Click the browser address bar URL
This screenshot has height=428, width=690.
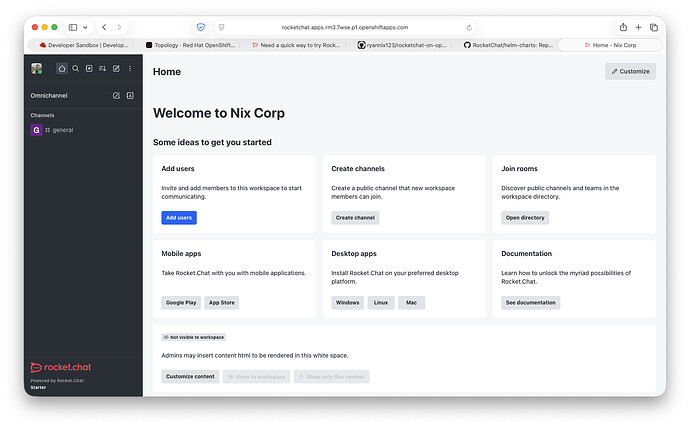[x=345, y=27]
